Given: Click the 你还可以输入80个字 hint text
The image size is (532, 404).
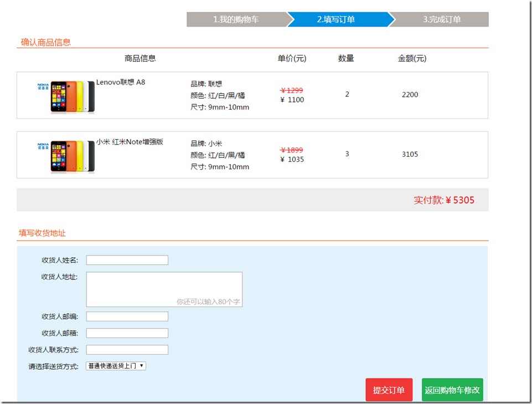Looking at the screenshot, I should point(208,301).
